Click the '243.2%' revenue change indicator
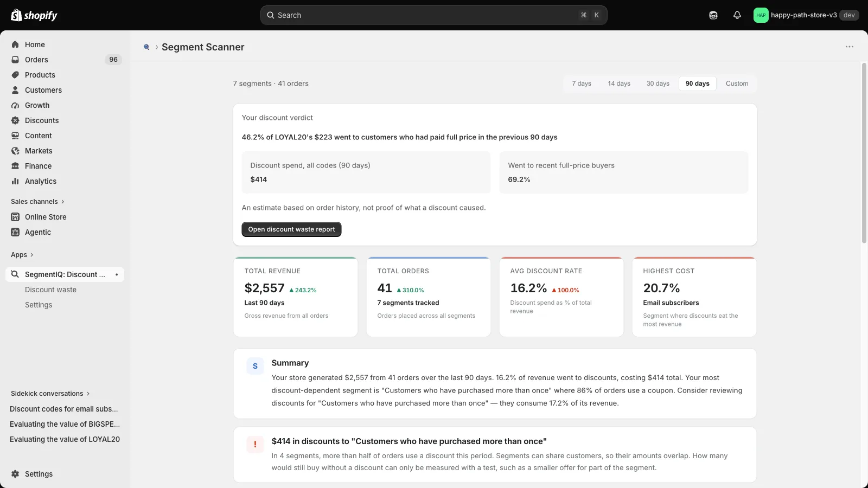Image resolution: width=868 pixels, height=488 pixels. [303, 290]
